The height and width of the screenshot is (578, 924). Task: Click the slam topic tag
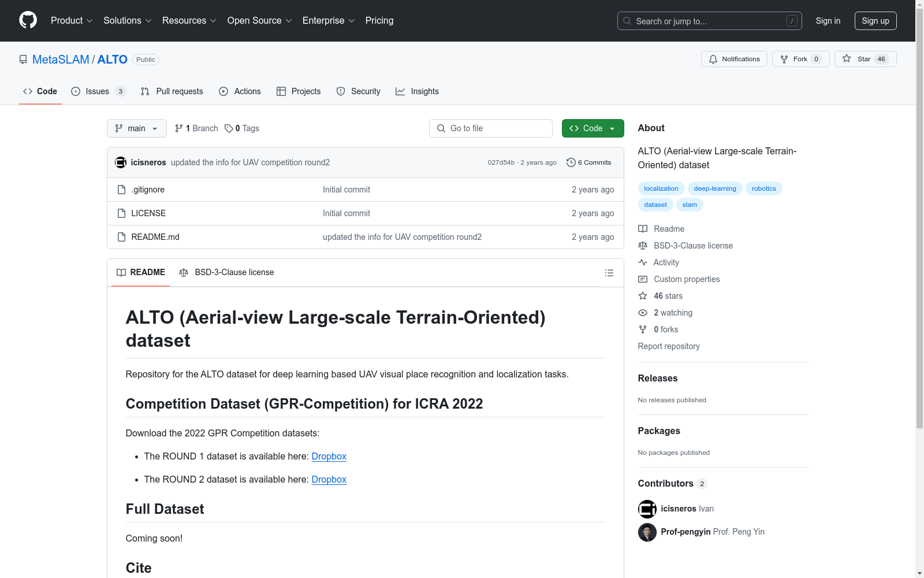(x=690, y=205)
